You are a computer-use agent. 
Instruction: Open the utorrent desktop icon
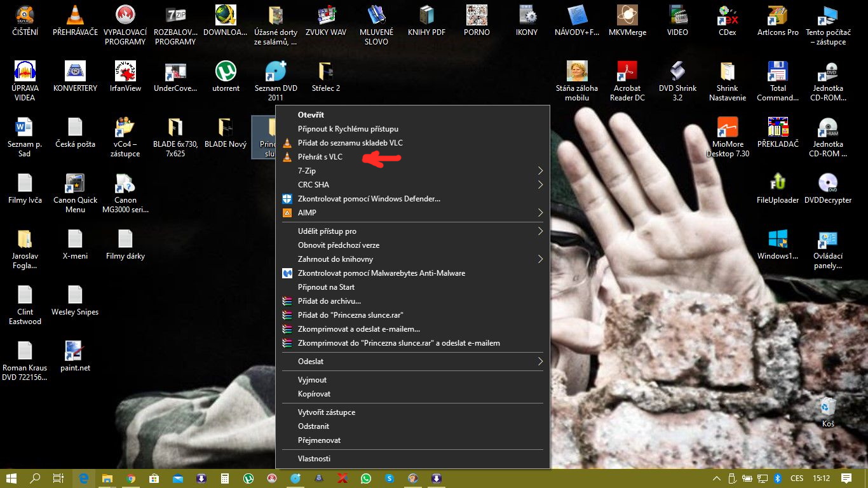[226, 77]
